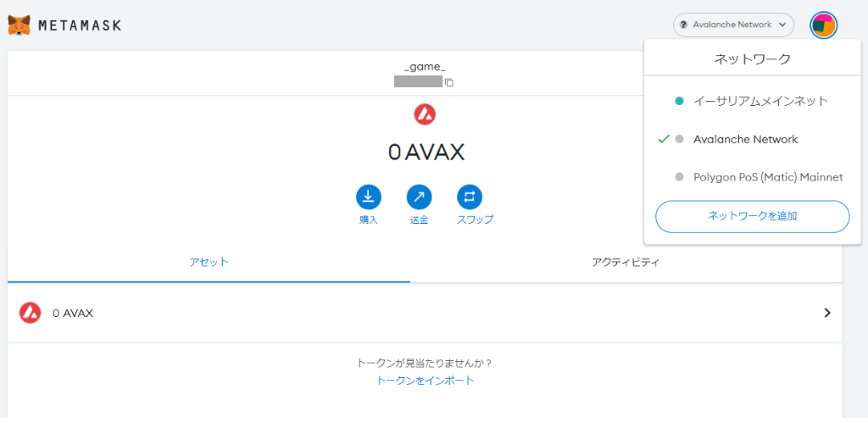The height and width of the screenshot is (423, 868).
Task: Select Avalanche Network in the list
Action: coord(753,140)
